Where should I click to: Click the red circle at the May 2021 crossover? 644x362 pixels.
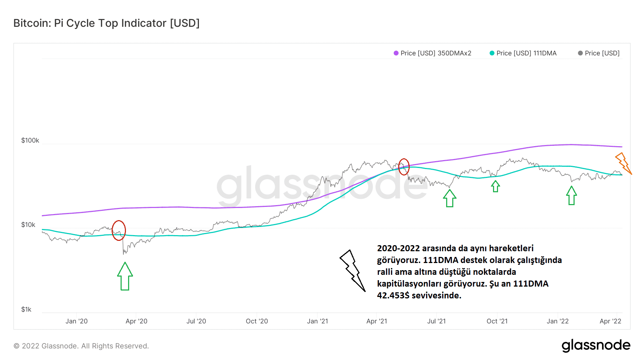(x=404, y=167)
